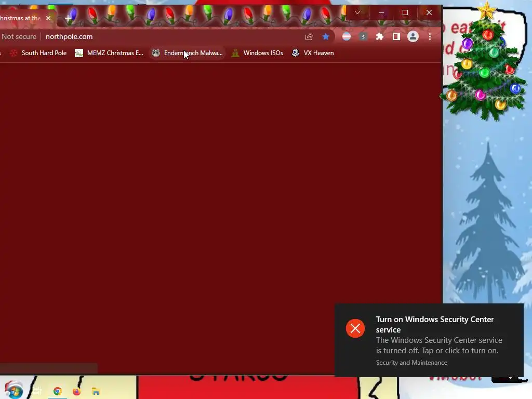
Task: Open MEMZ Christmas bookmark
Action: (x=109, y=53)
